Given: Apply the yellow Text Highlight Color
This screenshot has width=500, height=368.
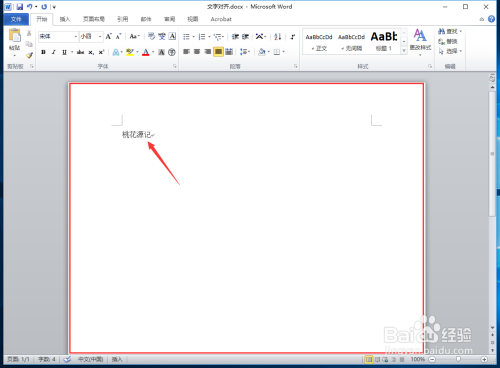Looking at the screenshot, I should pos(130,52).
